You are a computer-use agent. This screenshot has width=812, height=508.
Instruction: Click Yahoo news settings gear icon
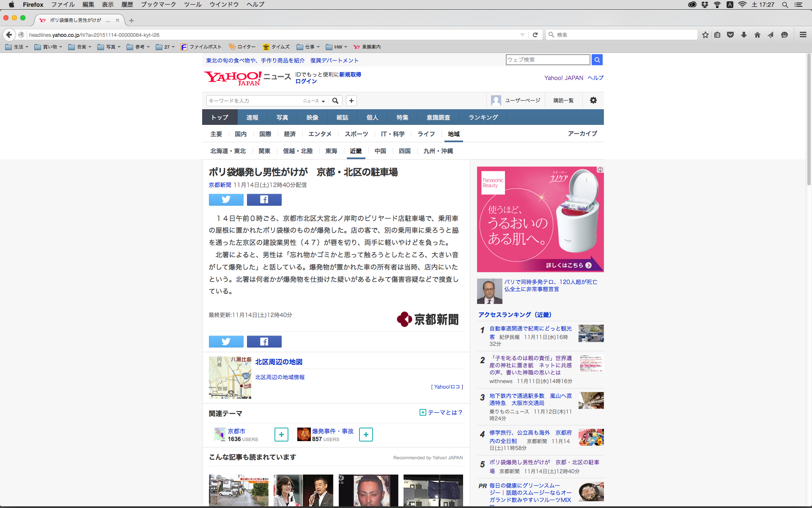pyautogui.click(x=593, y=100)
